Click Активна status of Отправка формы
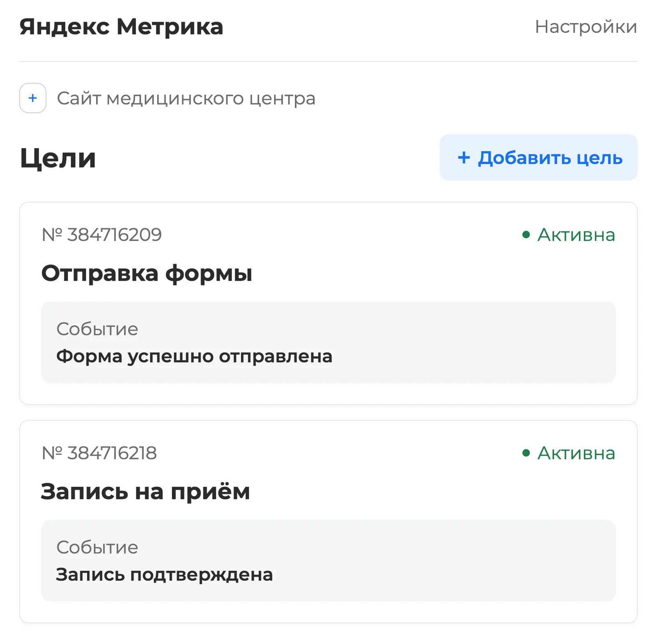Screen dimensions: 657x644 pyautogui.click(x=569, y=235)
